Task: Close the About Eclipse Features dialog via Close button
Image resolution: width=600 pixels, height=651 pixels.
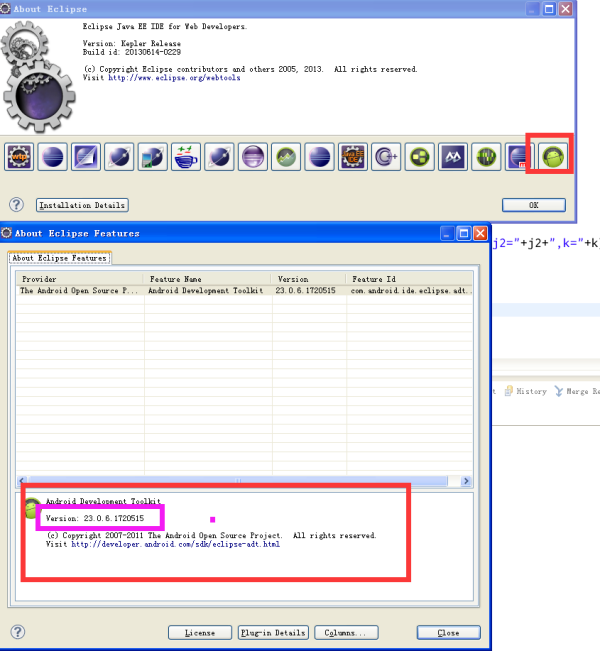Action: point(448,633)
